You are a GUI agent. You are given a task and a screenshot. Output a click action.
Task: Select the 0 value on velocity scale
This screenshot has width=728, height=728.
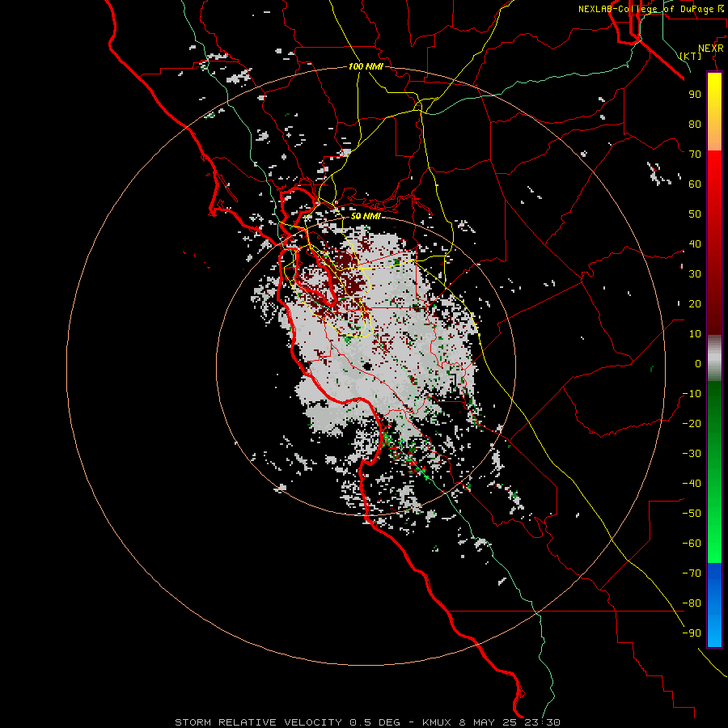pyautogui.click(x=698, y=363)
